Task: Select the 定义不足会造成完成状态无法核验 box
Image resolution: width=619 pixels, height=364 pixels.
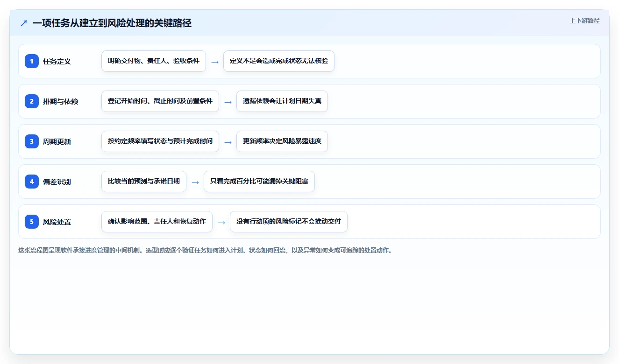Action: [279, 61]
